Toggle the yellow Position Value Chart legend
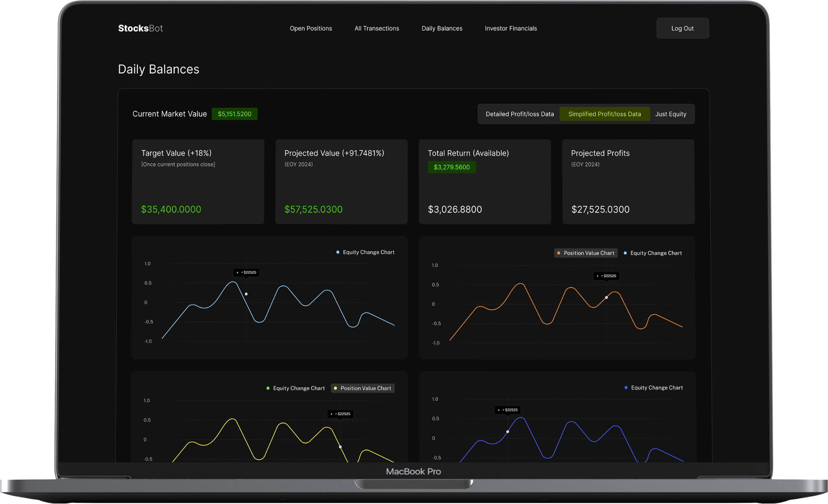The image size is (828, 504). pyautogui.click(x=362, y=388)
